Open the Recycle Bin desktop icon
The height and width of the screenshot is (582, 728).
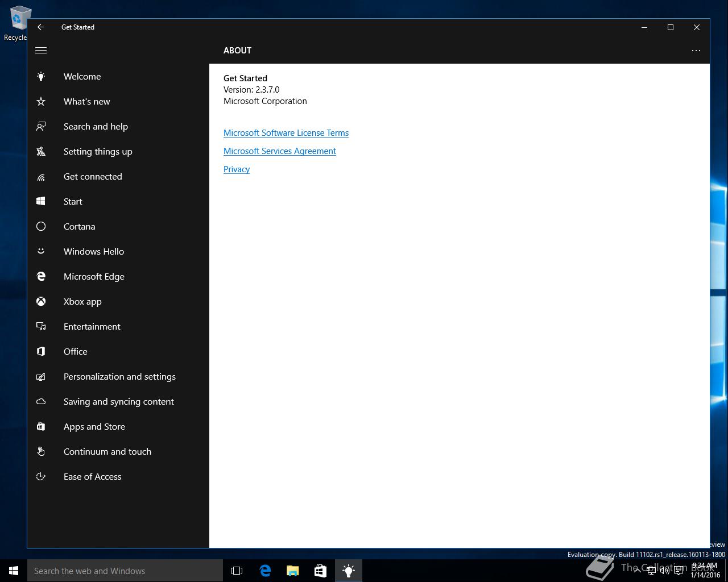click(17, 23)
